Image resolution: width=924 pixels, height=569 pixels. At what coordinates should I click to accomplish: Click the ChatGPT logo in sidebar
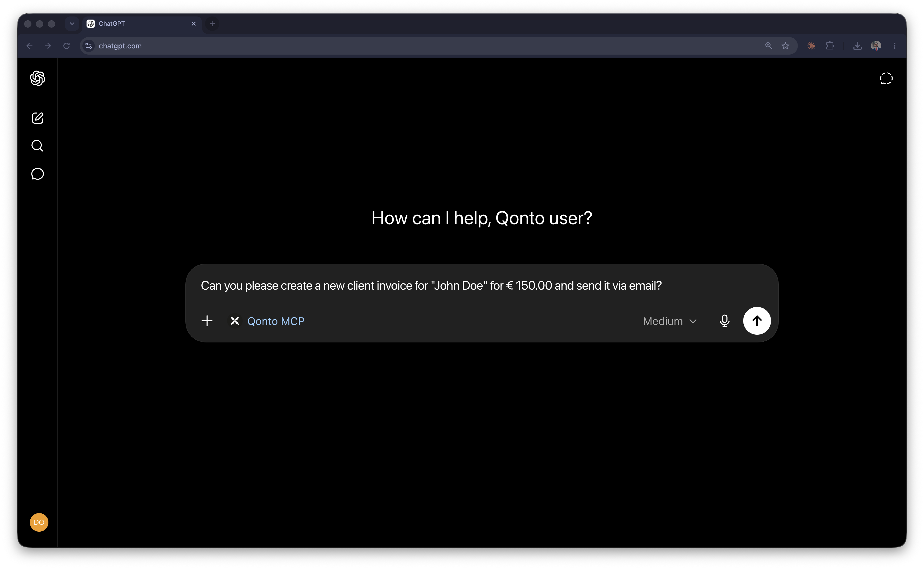37,78
